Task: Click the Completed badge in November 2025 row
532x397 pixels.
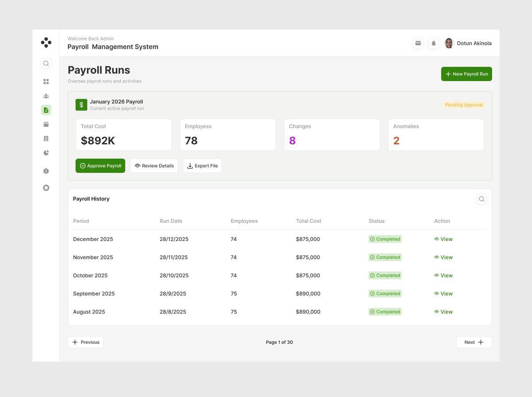Action: [385, 257]
